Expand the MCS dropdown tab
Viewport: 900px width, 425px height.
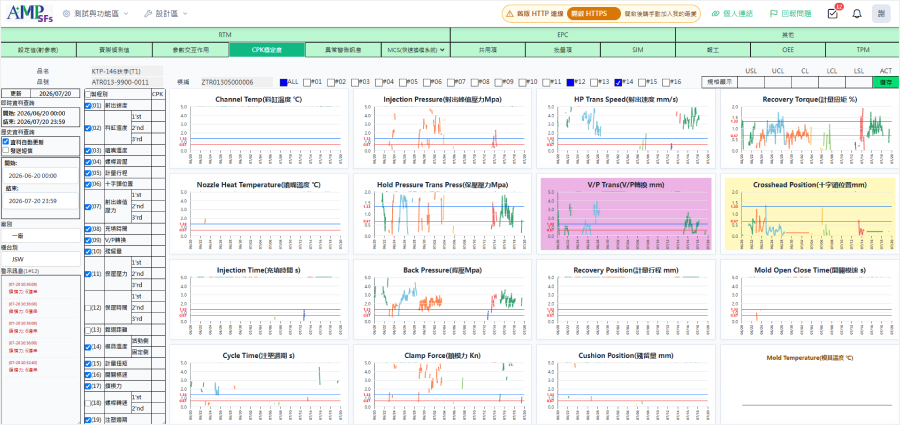click(416, 51)
